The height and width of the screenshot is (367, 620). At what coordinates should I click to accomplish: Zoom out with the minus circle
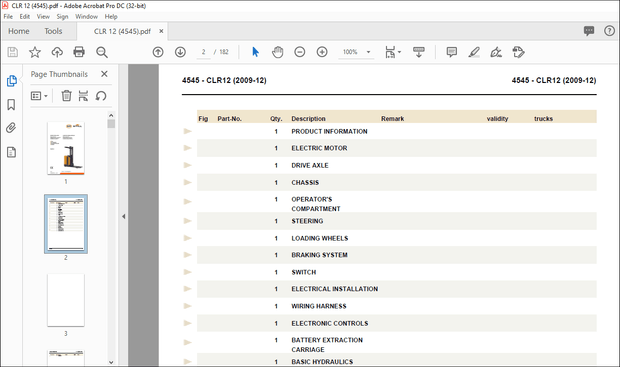(300, 52)
